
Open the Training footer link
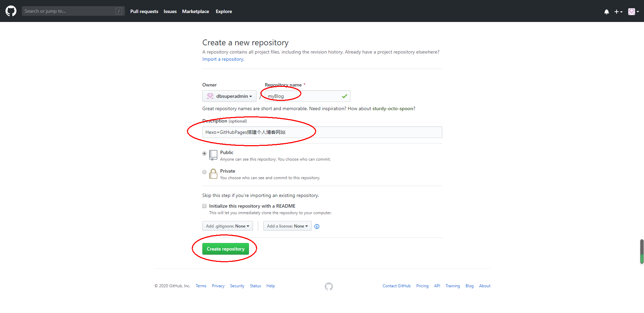pyautogui.click(x=453, y=286)
